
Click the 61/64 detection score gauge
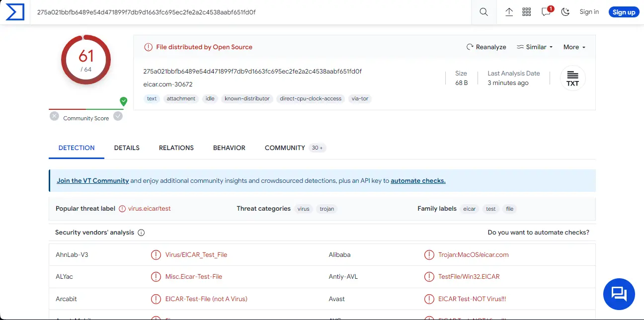click(x=86, y=59)
